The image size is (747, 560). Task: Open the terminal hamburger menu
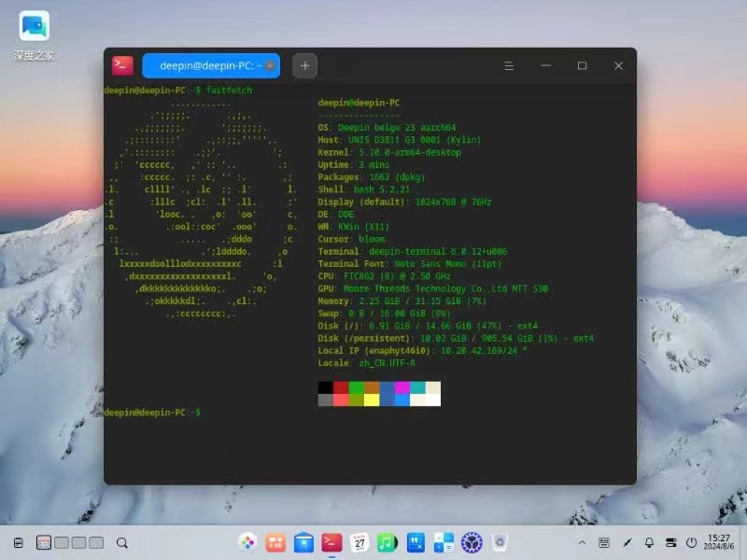508,65
